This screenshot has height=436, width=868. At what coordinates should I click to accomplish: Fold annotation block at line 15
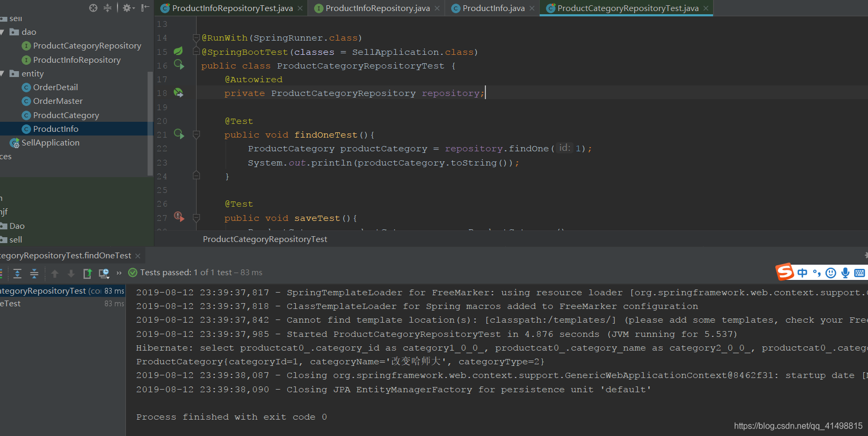pyautogui.click(x=196, y=52)
